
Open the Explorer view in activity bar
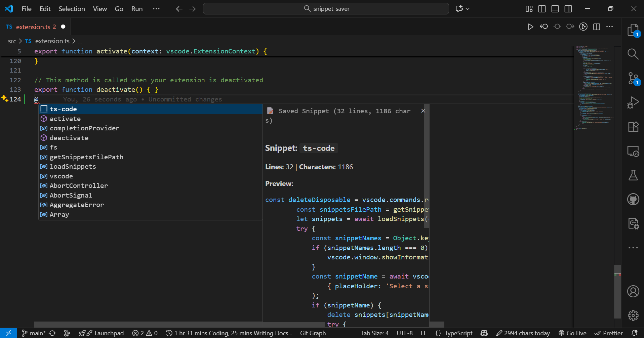(x=633, y=30)
